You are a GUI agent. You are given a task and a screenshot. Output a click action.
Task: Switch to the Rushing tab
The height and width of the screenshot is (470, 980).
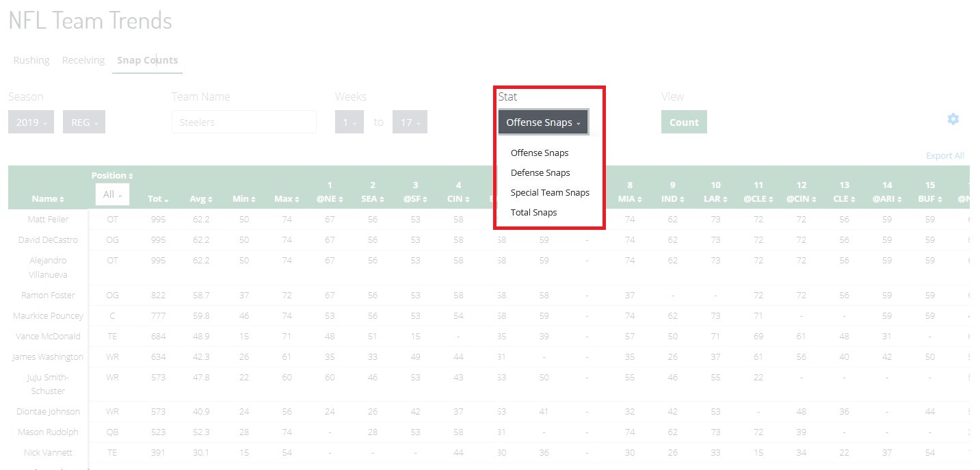tap(31, 60)
